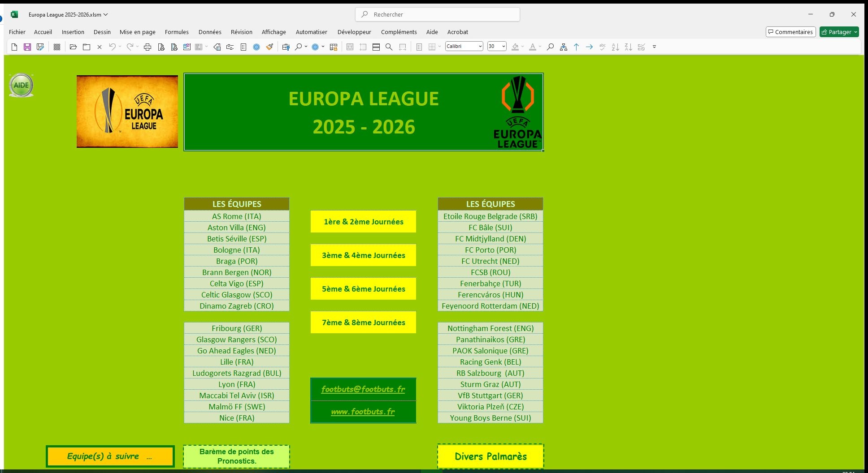Open the file name dropdown chevron in title bar

pyautogui.click(x=106, y=15)
